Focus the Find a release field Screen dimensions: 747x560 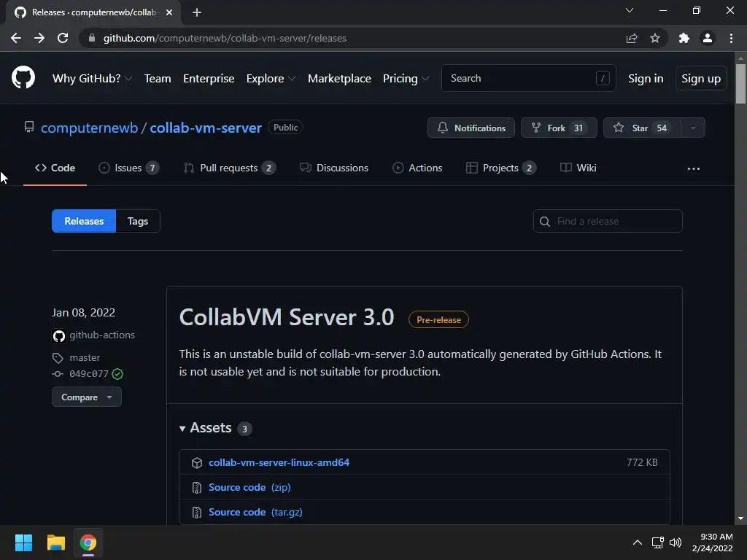point(608,222)
